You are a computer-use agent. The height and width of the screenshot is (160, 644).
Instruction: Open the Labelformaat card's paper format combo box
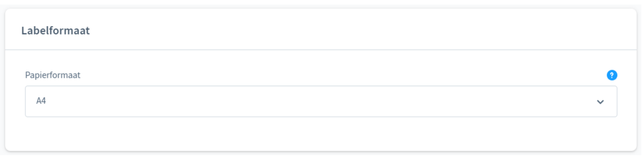[321, 101]
